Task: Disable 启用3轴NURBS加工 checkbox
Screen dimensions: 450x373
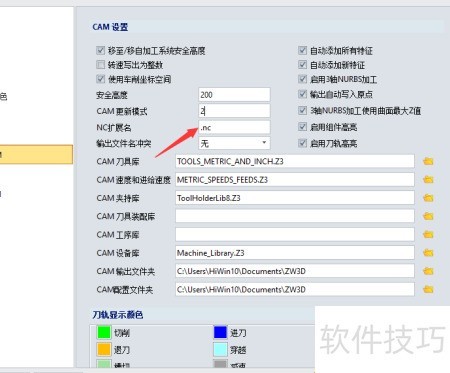Action: click(302, 79)
